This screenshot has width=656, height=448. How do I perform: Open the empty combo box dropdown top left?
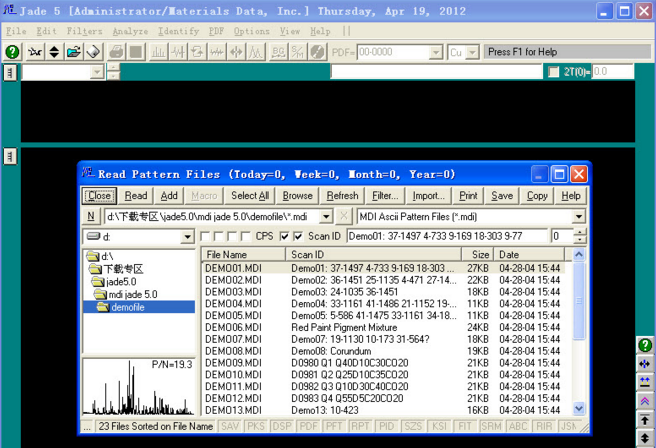click(x=97, y=72)
